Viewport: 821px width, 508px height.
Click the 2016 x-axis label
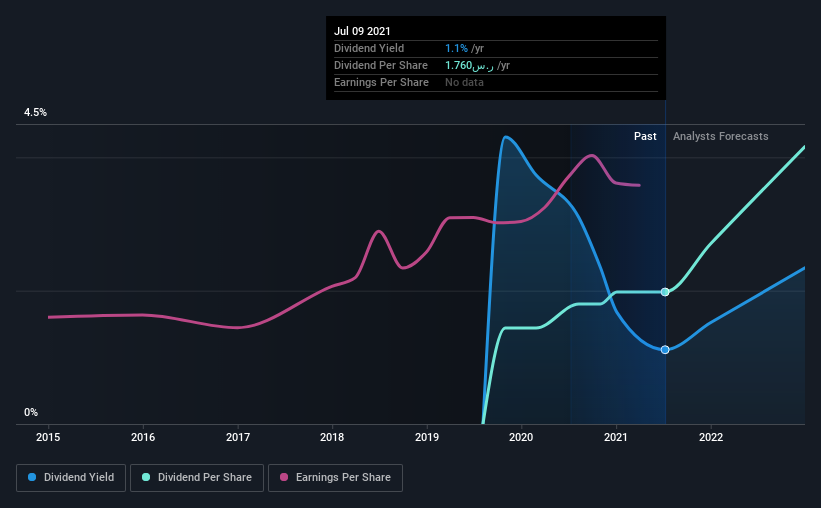[x=143, y=437]
